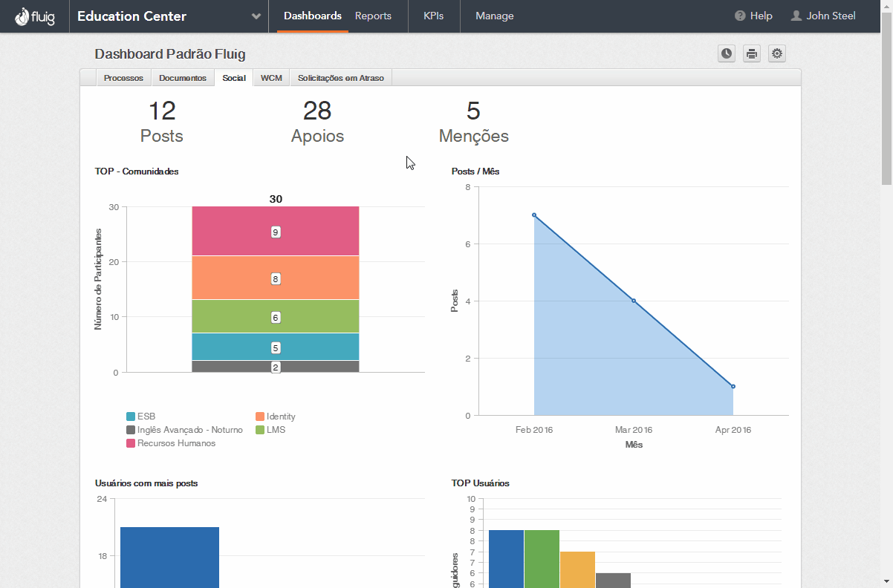The width and height of the screenshot is (893, 588).
Task: Click the Apr 2016 data point on line chart
Action: 733,386
